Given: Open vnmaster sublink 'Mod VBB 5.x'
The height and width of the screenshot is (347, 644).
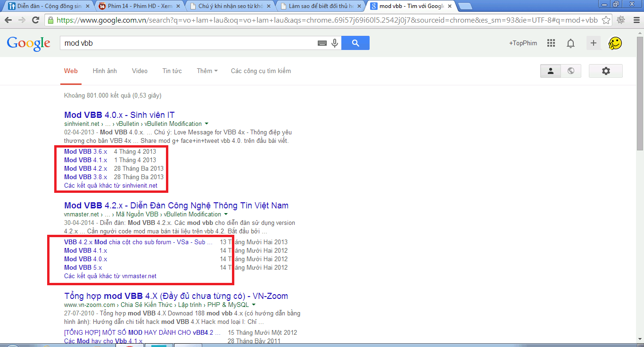Looking at the screenshot, I should pos(83,267).
